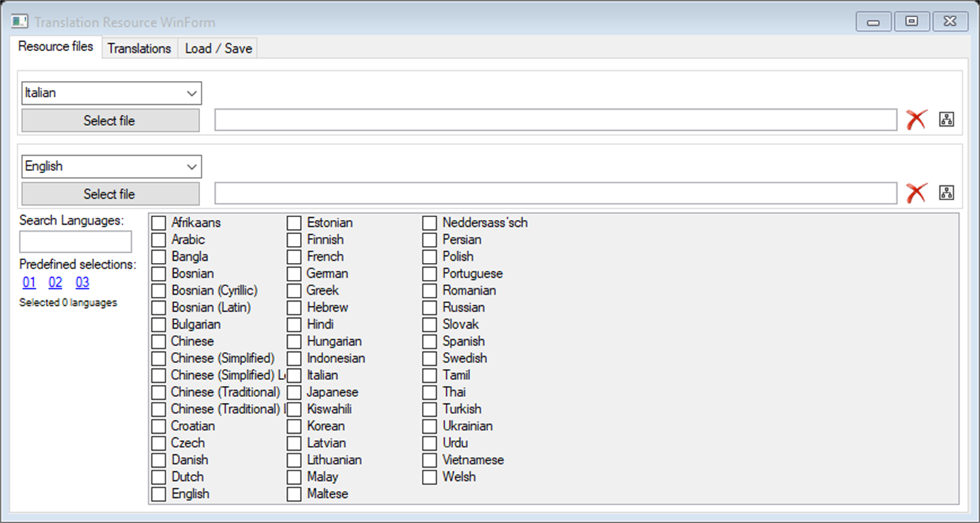Click the Search Languages text box

[76, 242]
